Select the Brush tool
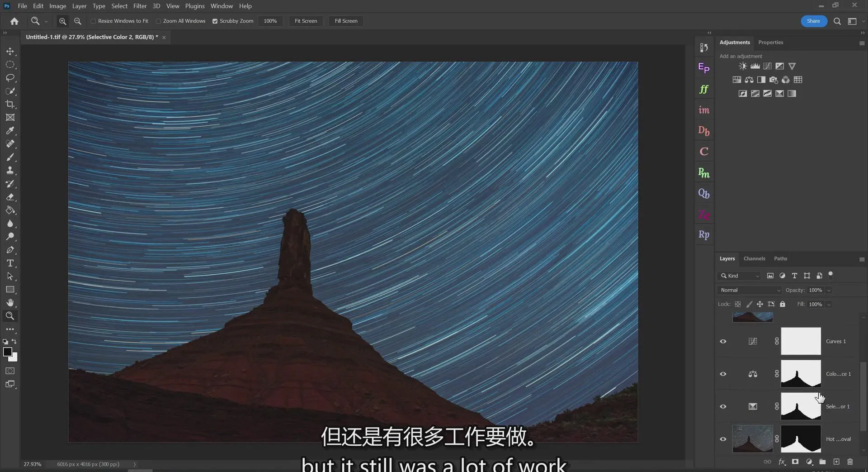The width and height of the screenshot is (868, 472). coord(10,157)
